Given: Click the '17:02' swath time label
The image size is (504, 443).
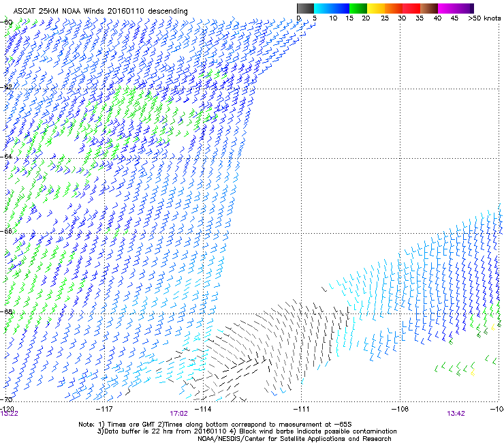Looking at the screenshot, I should coord(178,414).
